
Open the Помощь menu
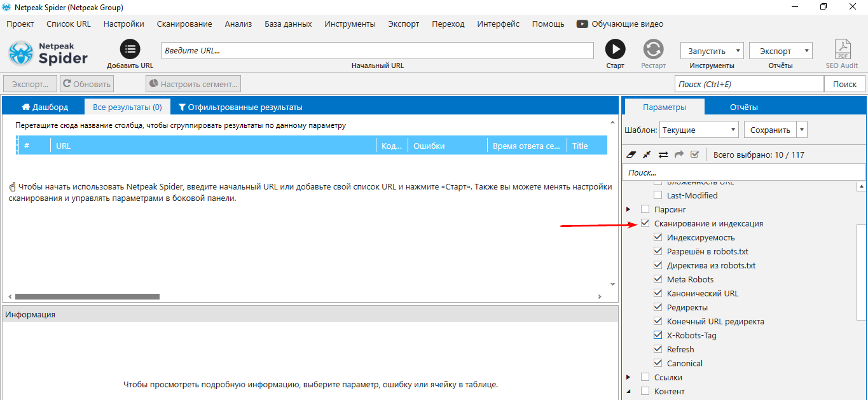(548, 24)
